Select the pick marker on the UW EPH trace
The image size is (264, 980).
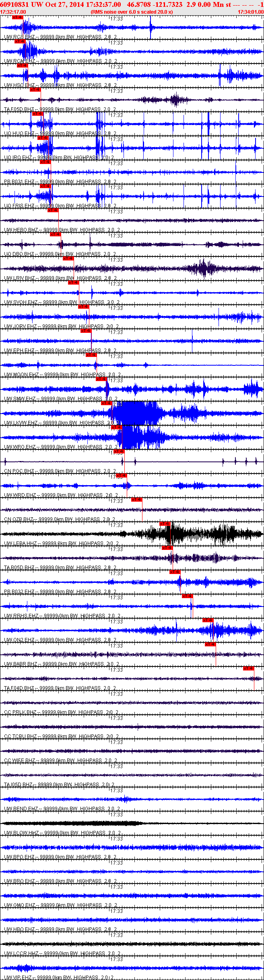pos(86,331)
